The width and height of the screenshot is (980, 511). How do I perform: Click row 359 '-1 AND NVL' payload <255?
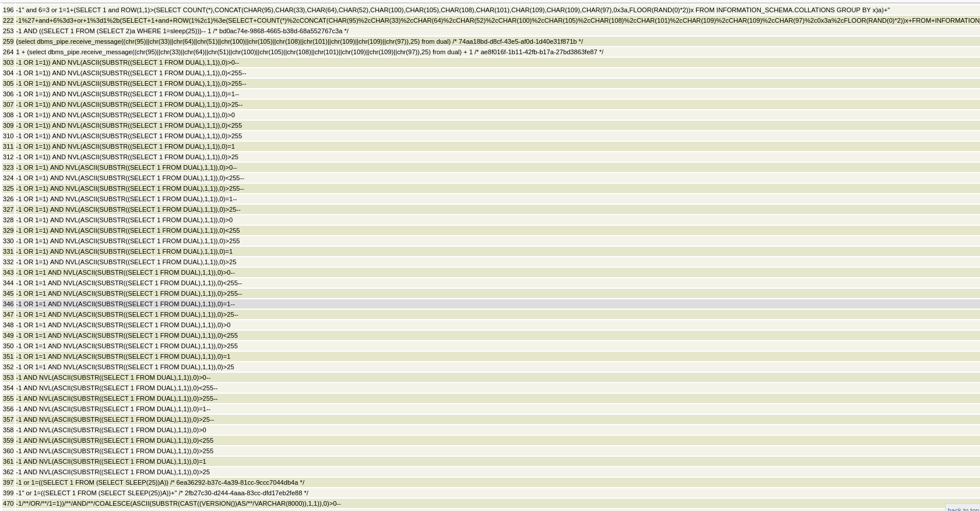click(115, 440)
